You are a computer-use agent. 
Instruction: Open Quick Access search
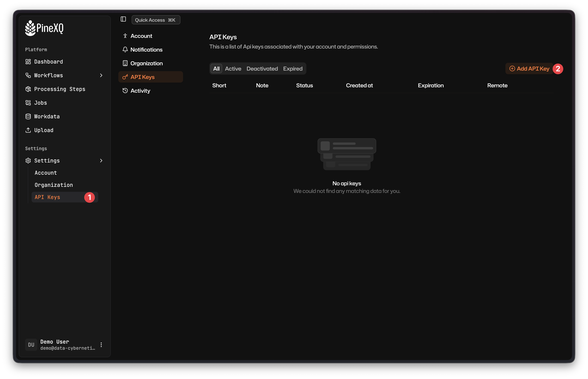(155, 20)
